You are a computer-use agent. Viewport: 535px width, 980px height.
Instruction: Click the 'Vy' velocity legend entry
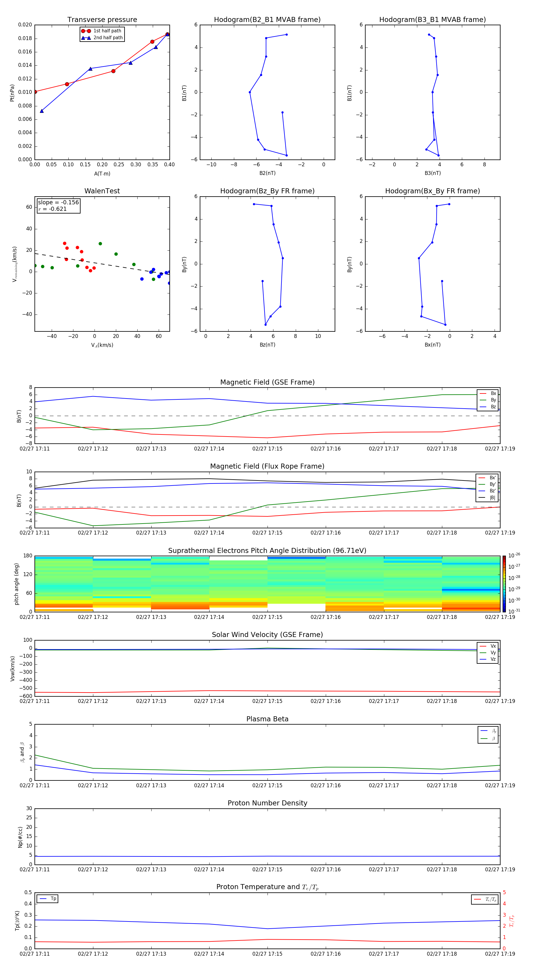pos(488,653)
